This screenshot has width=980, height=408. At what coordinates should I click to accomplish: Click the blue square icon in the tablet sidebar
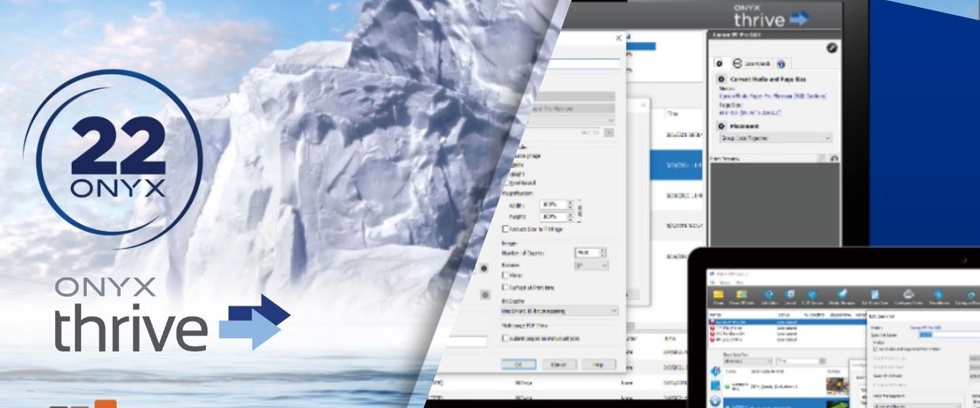click(x=716, y=386)
